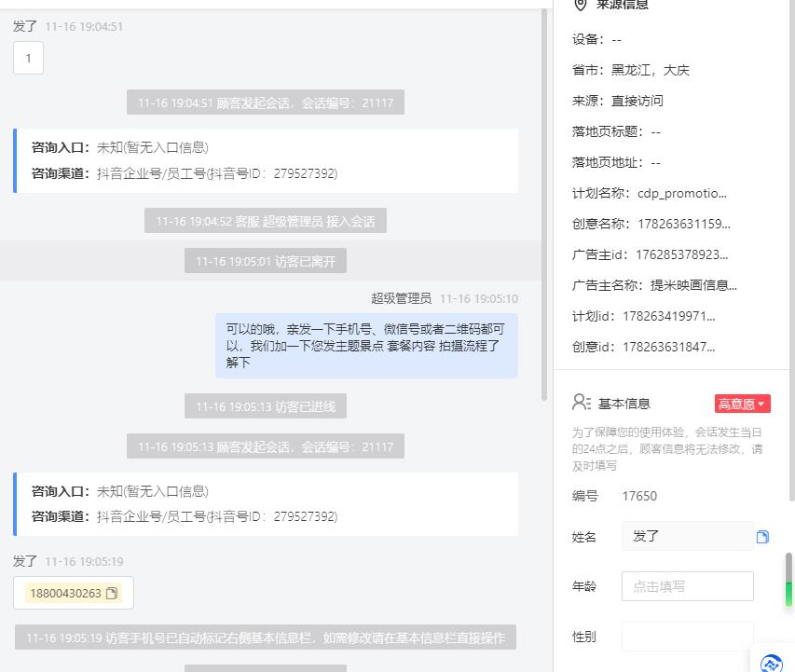Viewport: 795px width, 672px height.
Task: Click the 计划id value 178263419971...
Action: (x=669, y=316)
